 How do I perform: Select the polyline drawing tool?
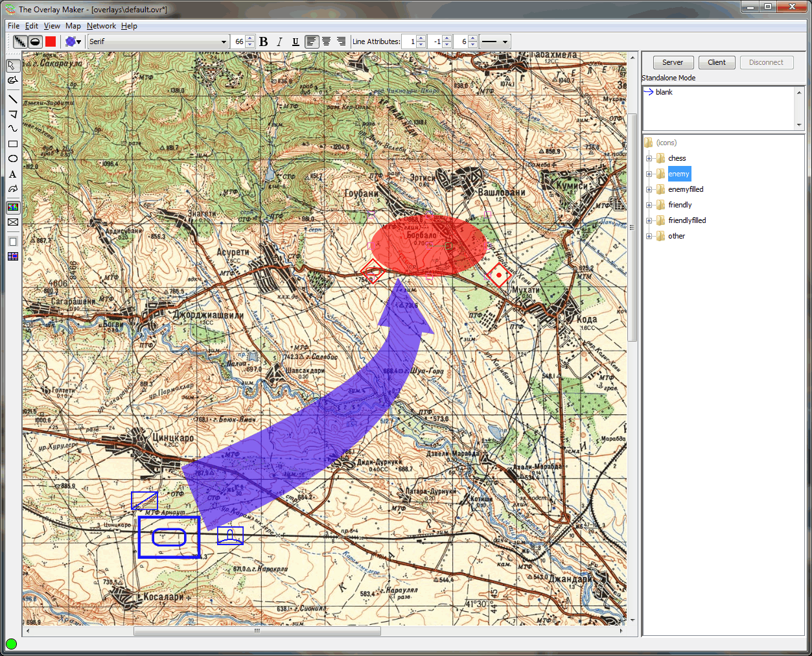pos(12,114)
